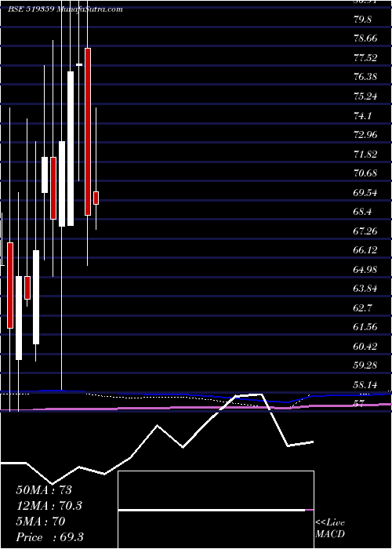Click the 62.7 price axis label
The image size is (392, 549).
[x=363, y=307]
